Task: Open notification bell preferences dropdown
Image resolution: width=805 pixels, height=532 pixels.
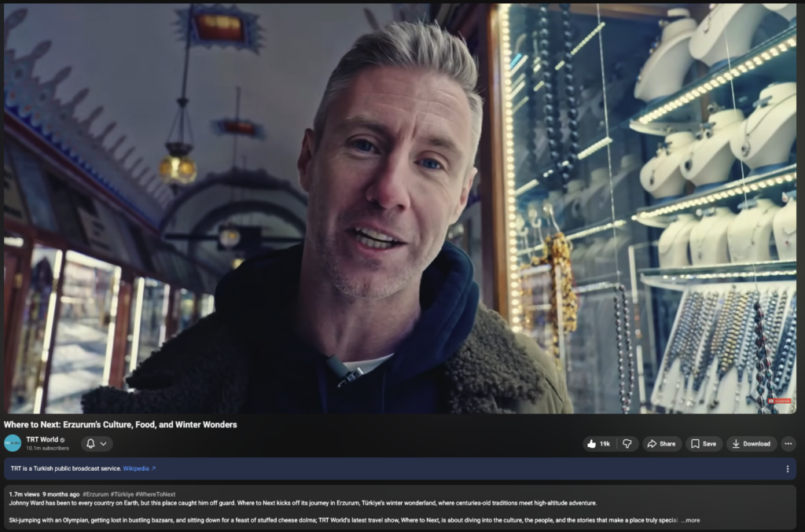Action: 96,444
